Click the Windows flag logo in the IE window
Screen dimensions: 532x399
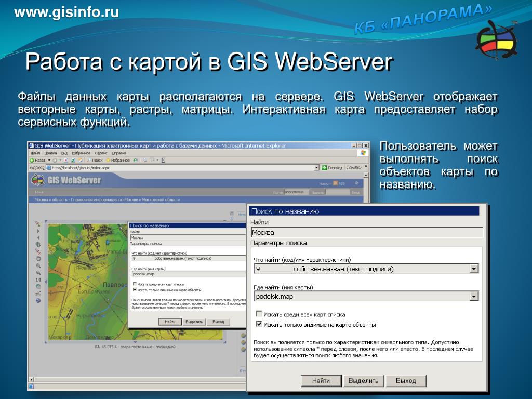[363, 153]
